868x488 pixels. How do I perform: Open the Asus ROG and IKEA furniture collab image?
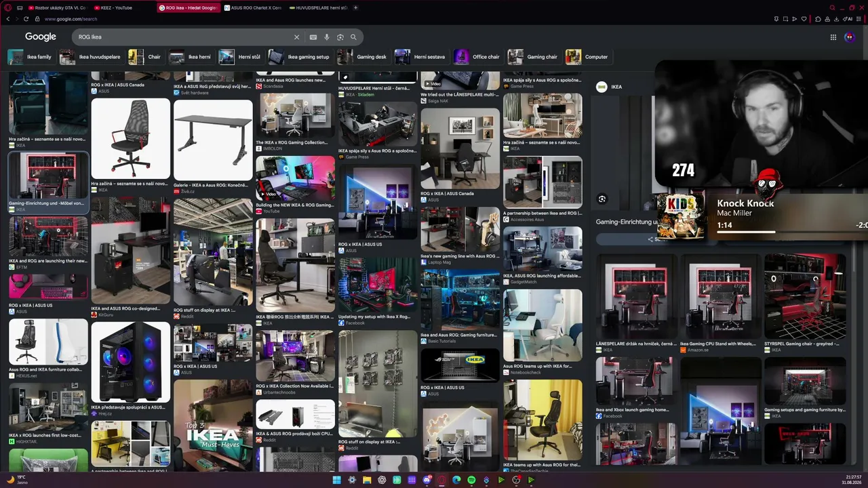point(48,342)
